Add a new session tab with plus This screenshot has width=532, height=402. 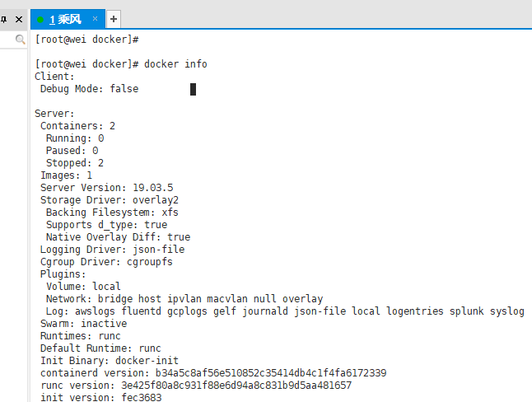(114, 19)
